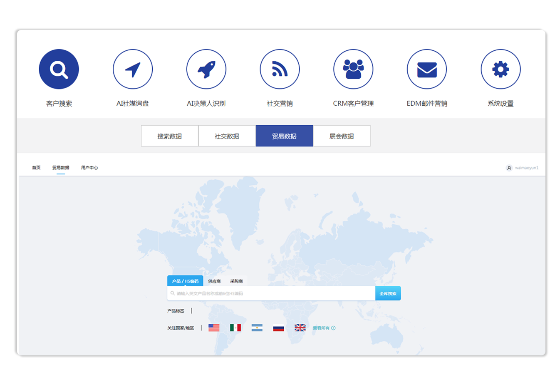Open 社交营销 feed icon
560x392 pixels.
[280, 69]
